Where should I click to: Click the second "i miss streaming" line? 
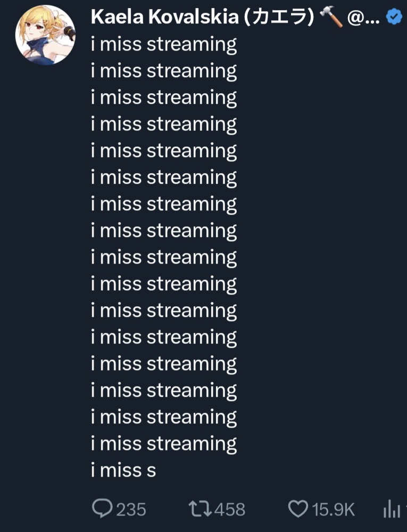(x=164, y=71)
